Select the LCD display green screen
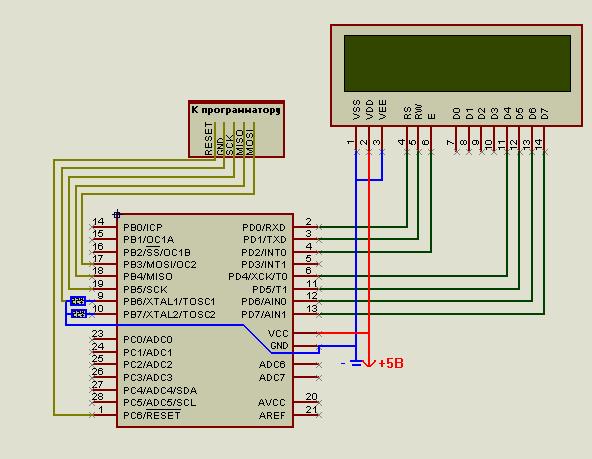The width and height of the screenshot is (592, 459). pyautogui.click(x=457, y=63)
